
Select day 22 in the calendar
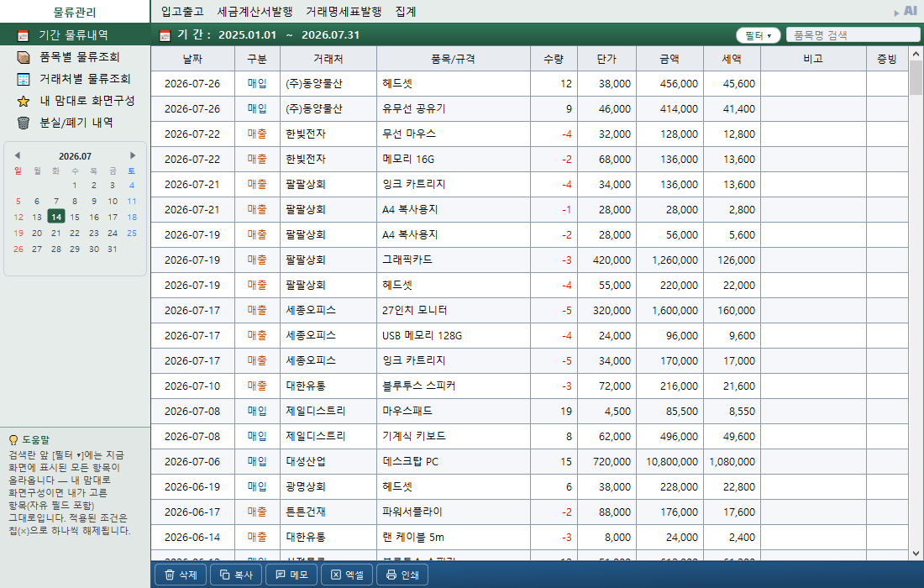click(75, 233)
